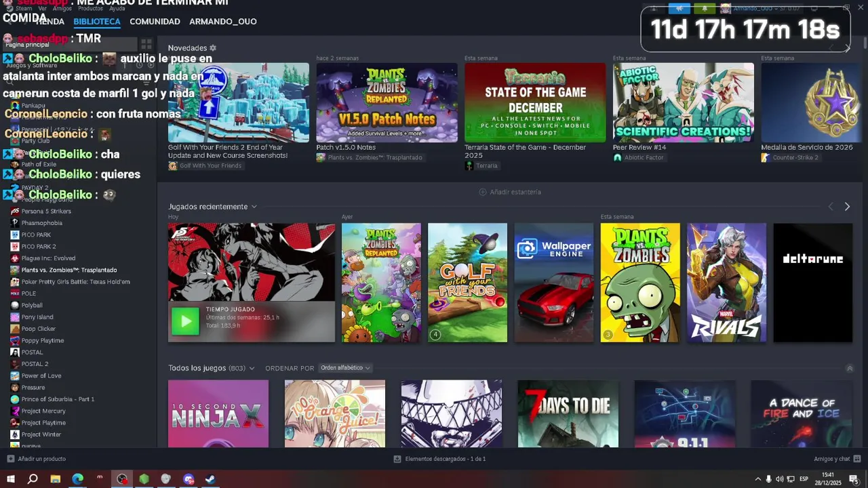The image size is (868, 488).
Task: Switch to OBS Studio in the taskbar
Action: tap(122, 479)
